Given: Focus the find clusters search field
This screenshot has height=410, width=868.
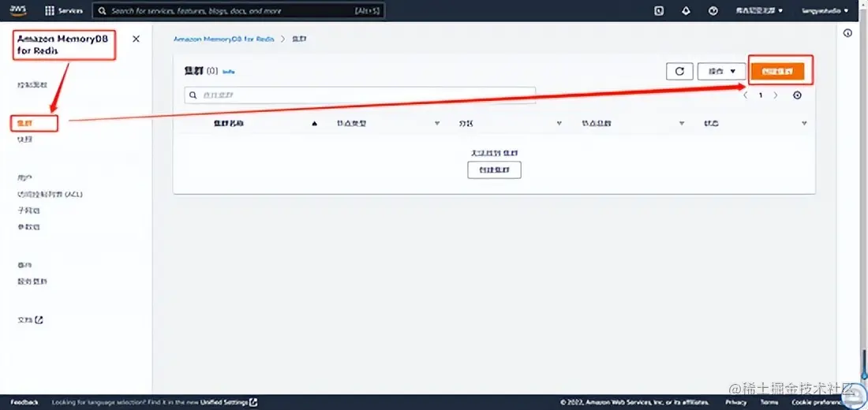Looking at the screenshot, I should pos(360,95).
